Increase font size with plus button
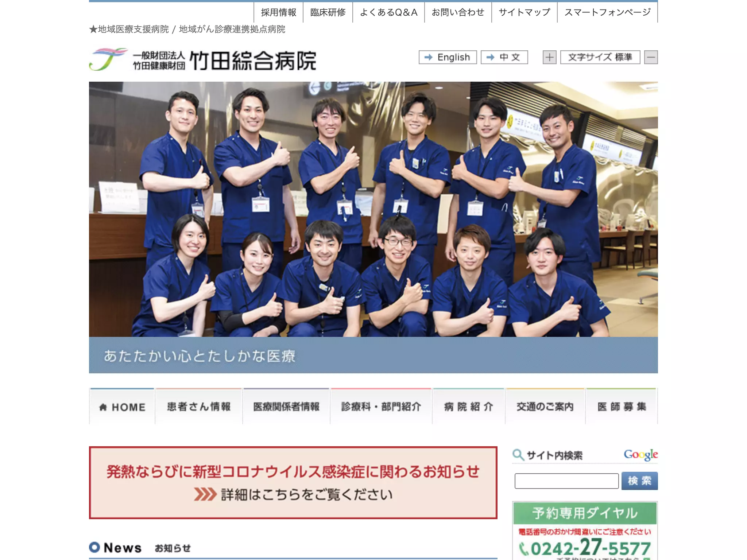This screenshot has height=560, width=747. 549,57
